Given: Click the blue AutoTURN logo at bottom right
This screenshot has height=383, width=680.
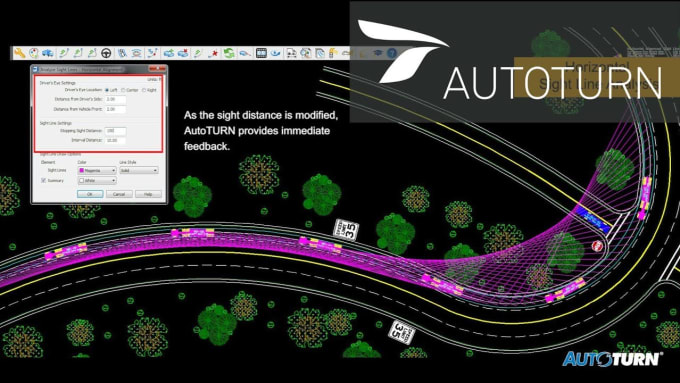Looking at the screenshot, I should pyautogui.click(x=612, y=359).
